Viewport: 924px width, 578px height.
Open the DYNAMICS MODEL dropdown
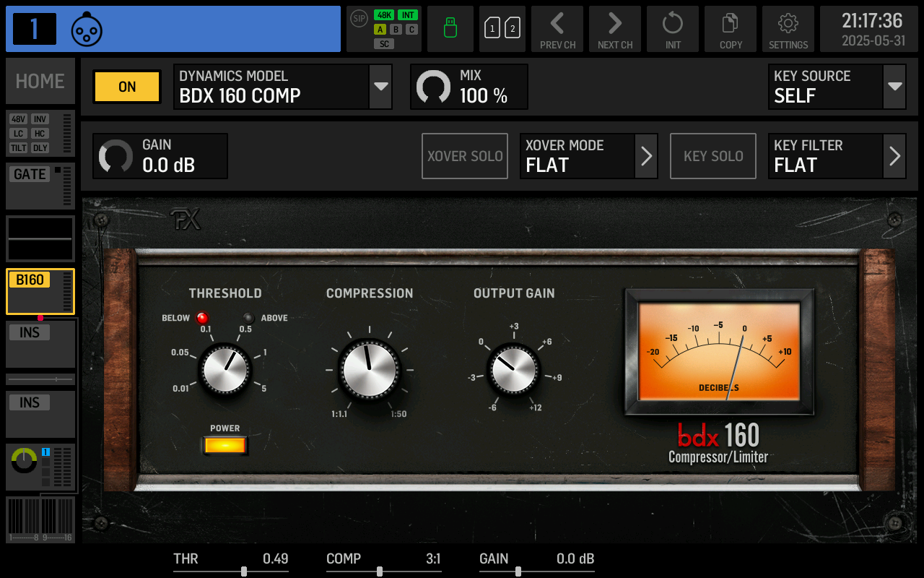[x=283, y=87]
